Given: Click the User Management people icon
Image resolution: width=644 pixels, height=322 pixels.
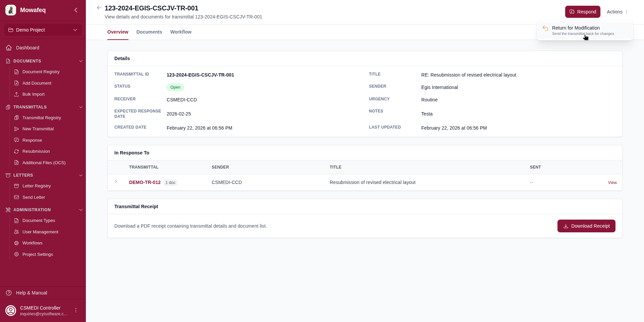Looking at the screenshot, I should point(16,232).
